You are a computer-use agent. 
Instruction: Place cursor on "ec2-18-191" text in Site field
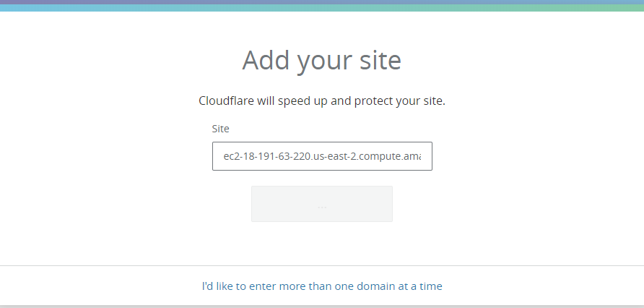pyautogui.click(x=246, y=156)
